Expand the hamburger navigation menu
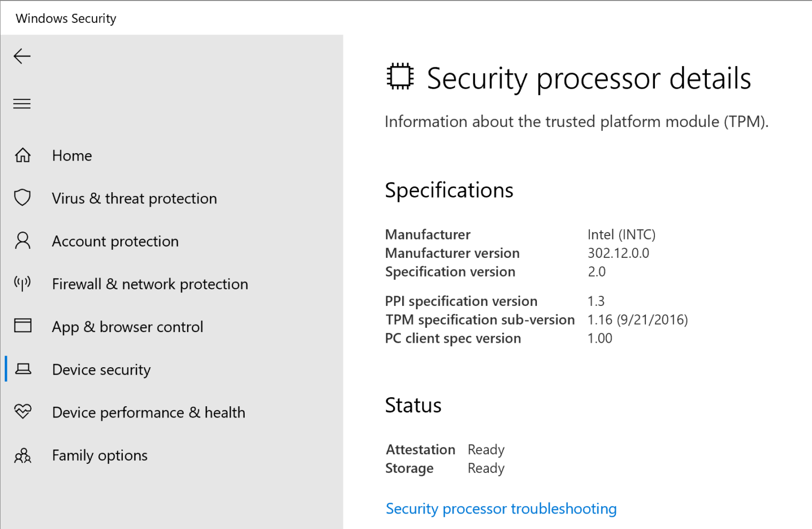Viewport: 812px width, 529px height. pyautogui.click(x=22, y=104)
